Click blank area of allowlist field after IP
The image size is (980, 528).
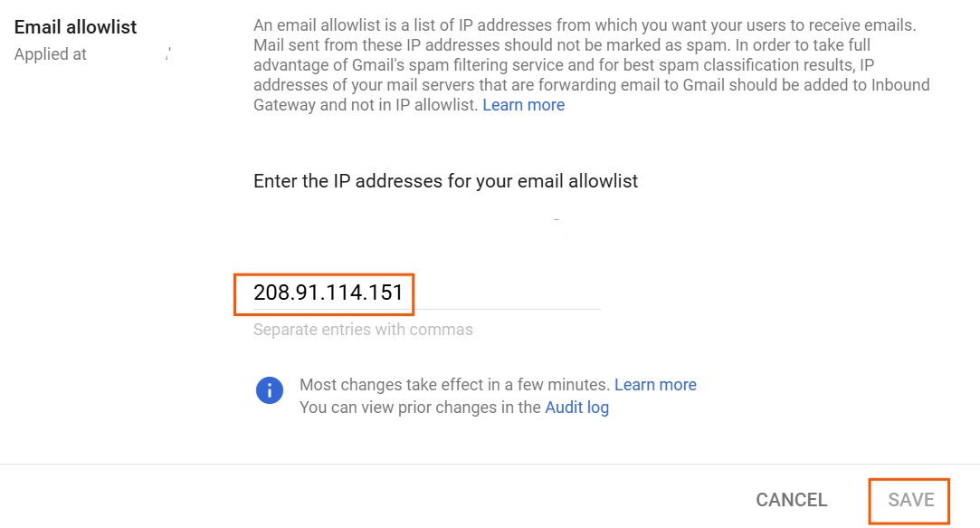(507, 293)
